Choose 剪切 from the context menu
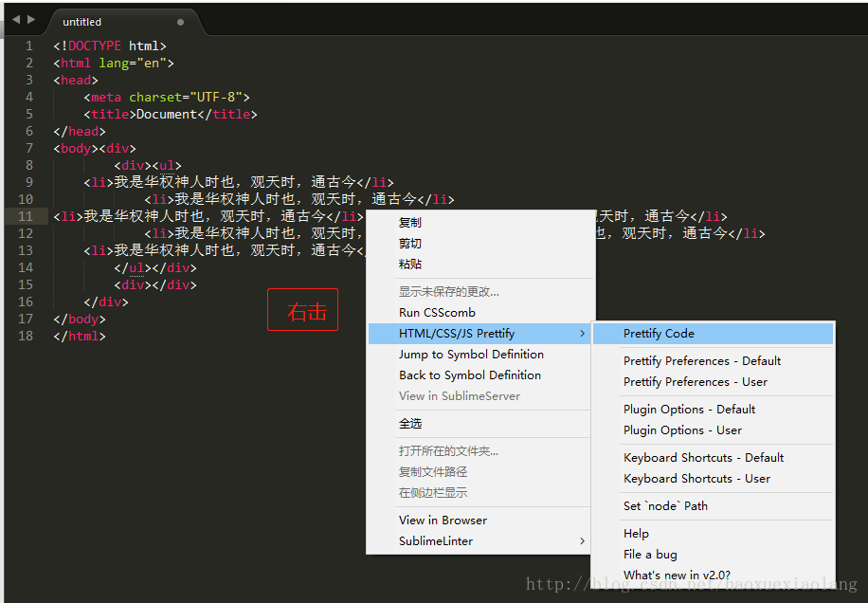The image size is (868, 603). (x=480, y=244)
